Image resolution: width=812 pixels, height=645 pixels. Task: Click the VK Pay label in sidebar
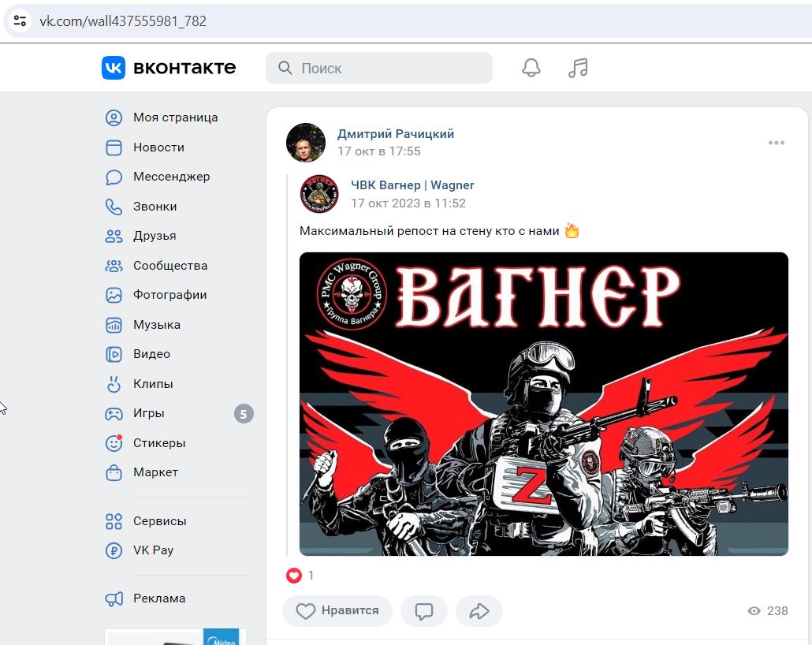pyautogui.click(x=153, y=550)
